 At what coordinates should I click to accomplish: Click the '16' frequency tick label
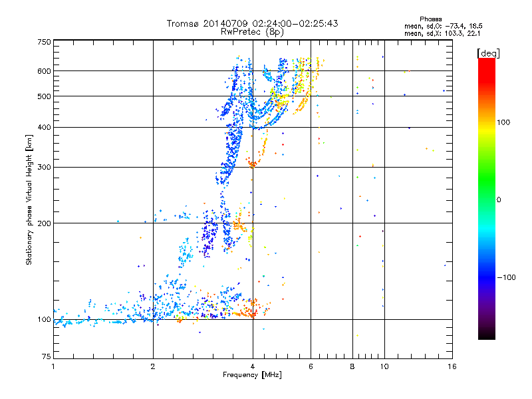(x=452, y=366)
